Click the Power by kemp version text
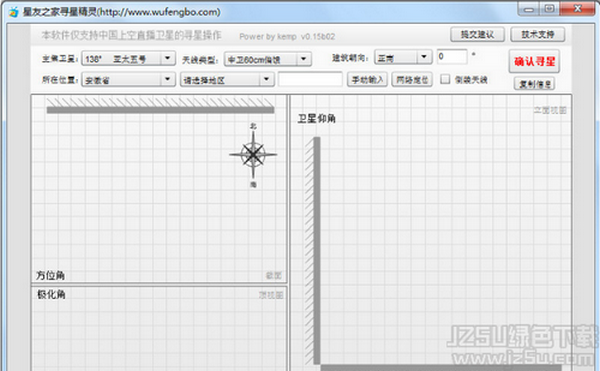This screenshot has height=371, width=600. pyautogui.click(x=287, y=37)
